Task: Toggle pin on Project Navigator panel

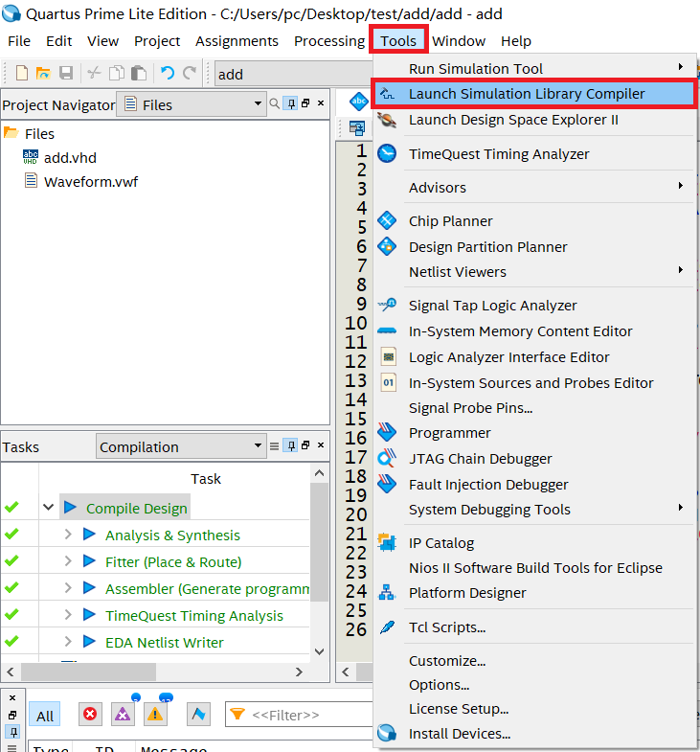Action: (x=290, y=103)
